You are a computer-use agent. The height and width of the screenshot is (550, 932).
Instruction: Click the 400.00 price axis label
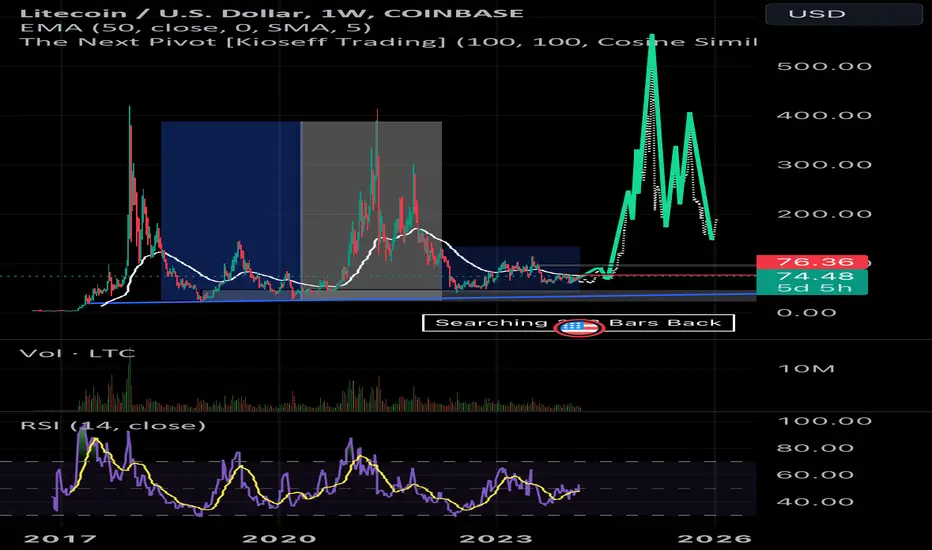[824, 115]
